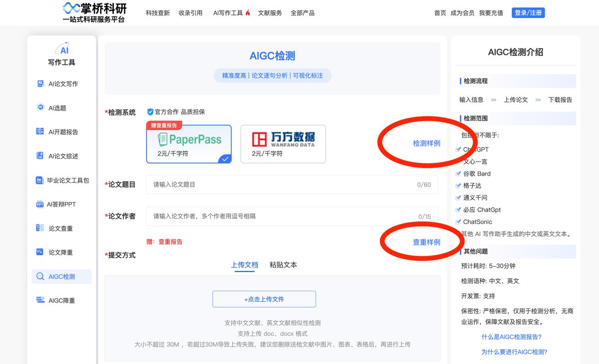599x364 pixels.
Task: Open 论文降重 in the sidebar
Action: 61,252
